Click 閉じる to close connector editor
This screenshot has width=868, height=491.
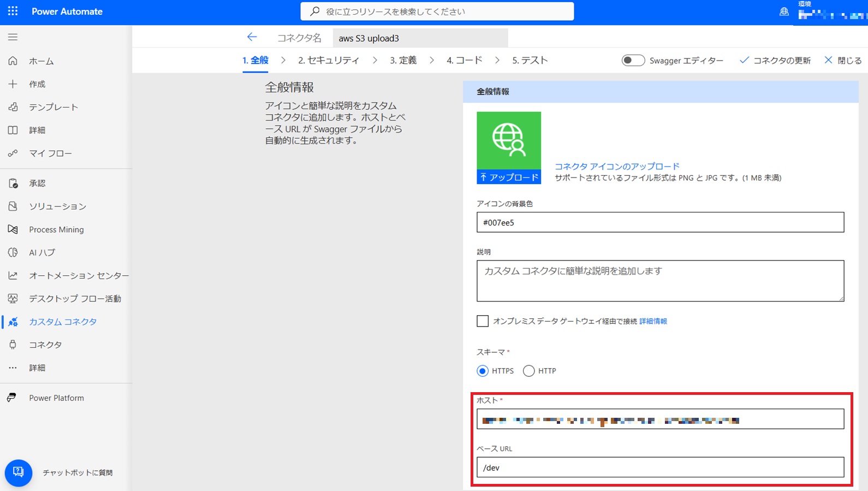[x=843, y=60]
